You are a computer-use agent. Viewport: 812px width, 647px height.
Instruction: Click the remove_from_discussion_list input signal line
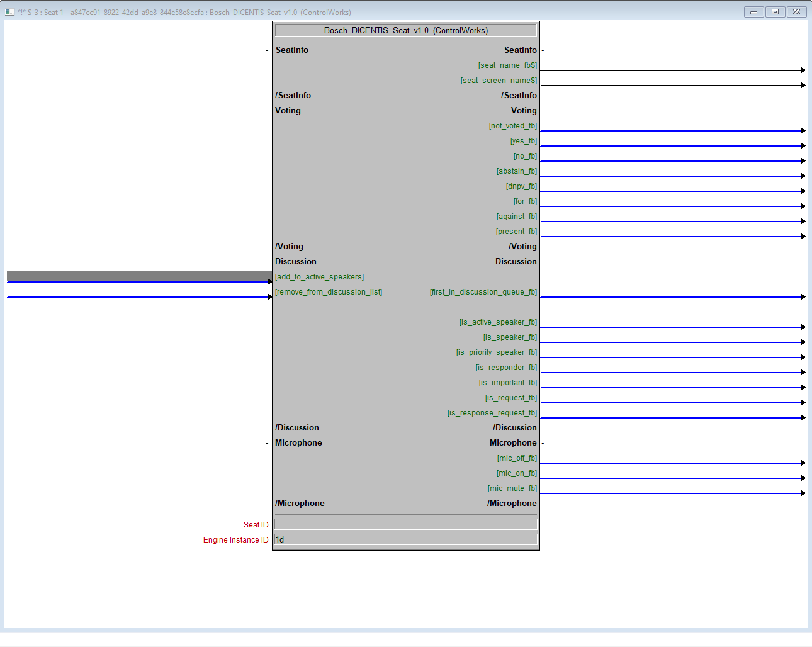point(139,297)
